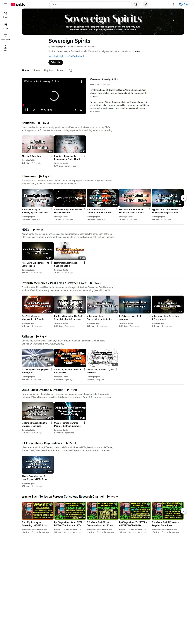Open options for Exploring OBEs video
This screenshot has height=644, width=195.
click(x=52, y=423)
